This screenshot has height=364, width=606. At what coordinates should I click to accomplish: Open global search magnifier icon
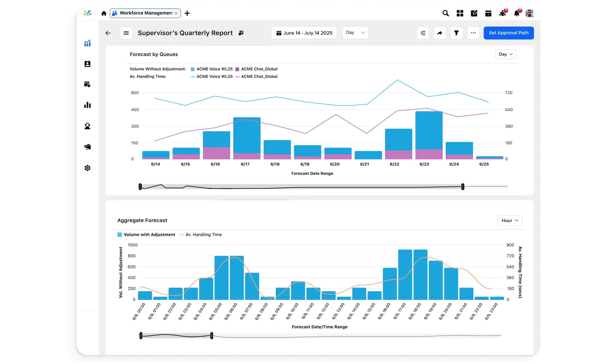tap(446, 13)
